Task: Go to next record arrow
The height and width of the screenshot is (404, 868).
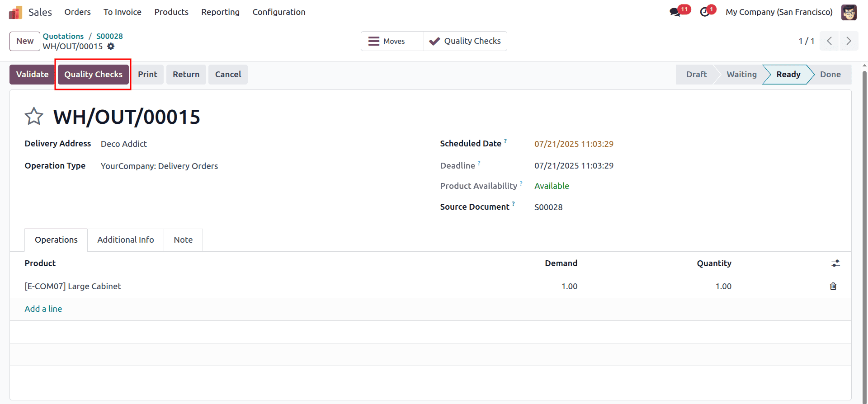Action: click(849, 41)
